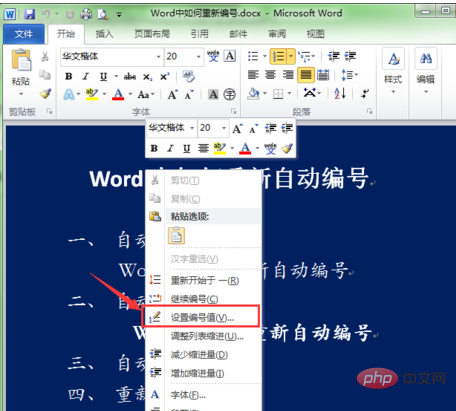Click Clear Formatting icon in ribbon
This screenshot has height=411, width=456.
(x=188, y=76)
